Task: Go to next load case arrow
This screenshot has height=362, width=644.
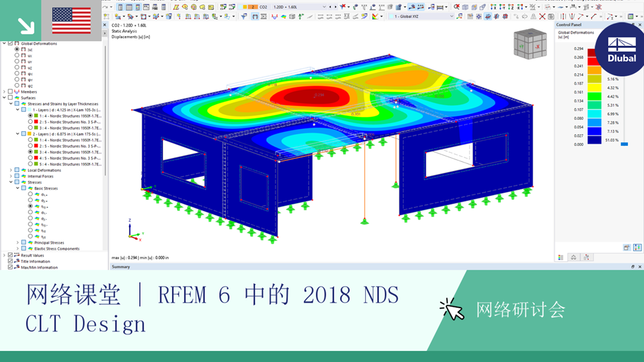Action: coord(335,7)
